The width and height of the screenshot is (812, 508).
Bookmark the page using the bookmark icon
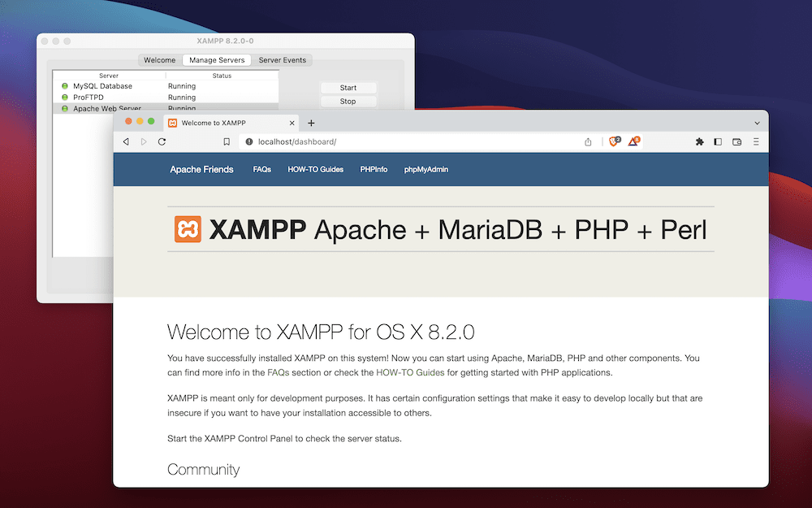227,141
